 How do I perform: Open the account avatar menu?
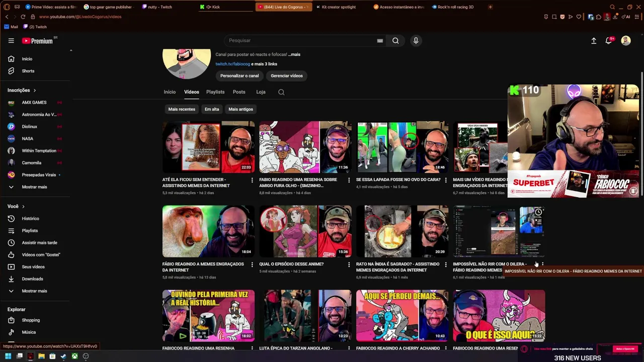click(x=626, y=41)
